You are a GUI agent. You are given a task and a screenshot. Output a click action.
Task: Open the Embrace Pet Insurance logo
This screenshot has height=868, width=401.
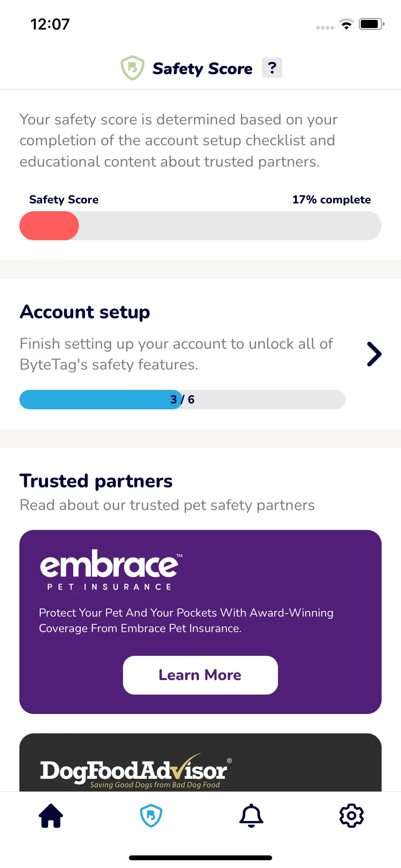(x=111, y=570)
